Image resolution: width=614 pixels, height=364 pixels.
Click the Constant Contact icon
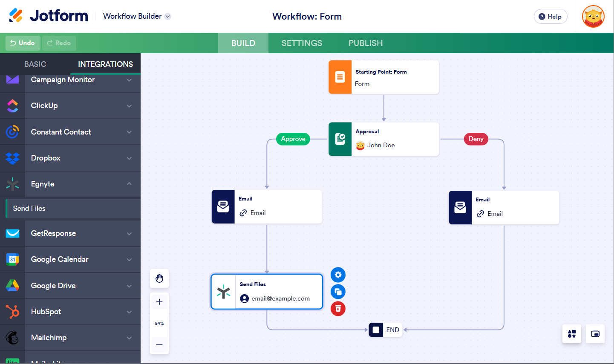point(12,132)
